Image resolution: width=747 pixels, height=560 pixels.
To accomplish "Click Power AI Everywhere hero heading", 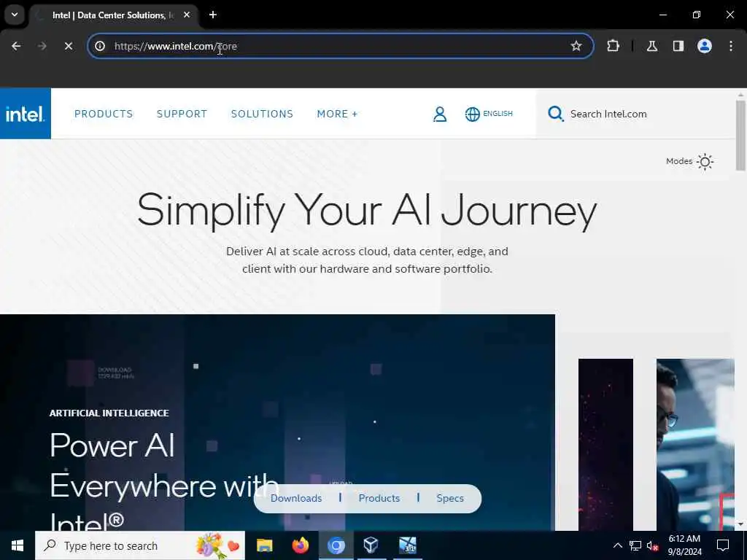I will (x=164, y=481).
